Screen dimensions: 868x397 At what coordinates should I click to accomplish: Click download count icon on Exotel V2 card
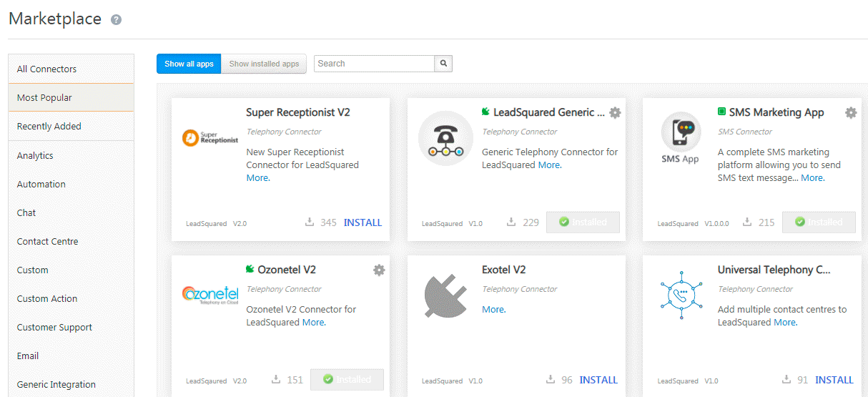point(550,380)
